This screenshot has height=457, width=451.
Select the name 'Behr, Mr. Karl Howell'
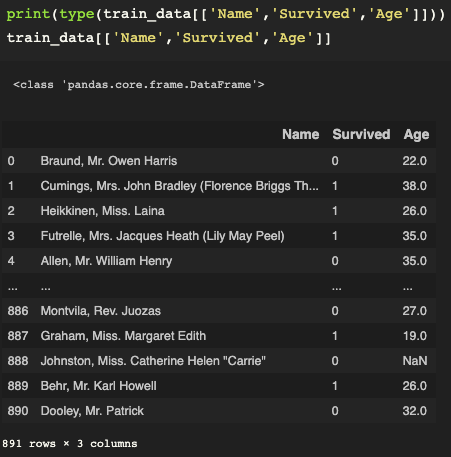tap(98, 386)
